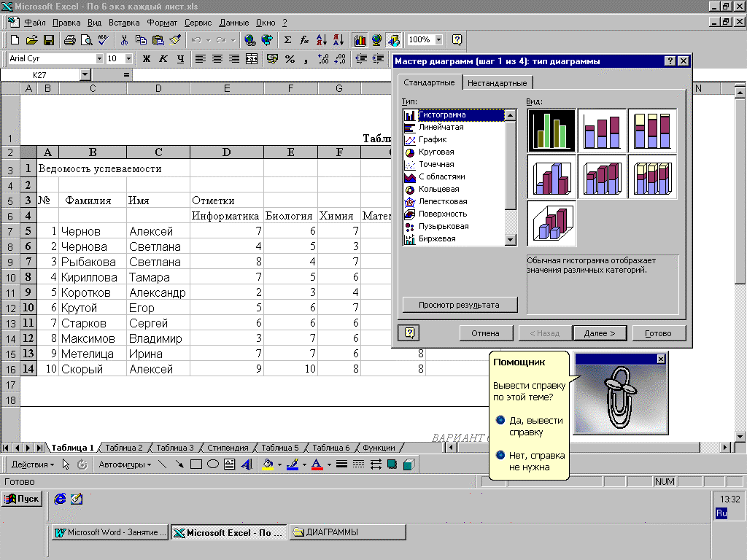Viewport: 747px width, 560px height.
Task: Sort ascending with A-Z icon
Action: (322, 40)
